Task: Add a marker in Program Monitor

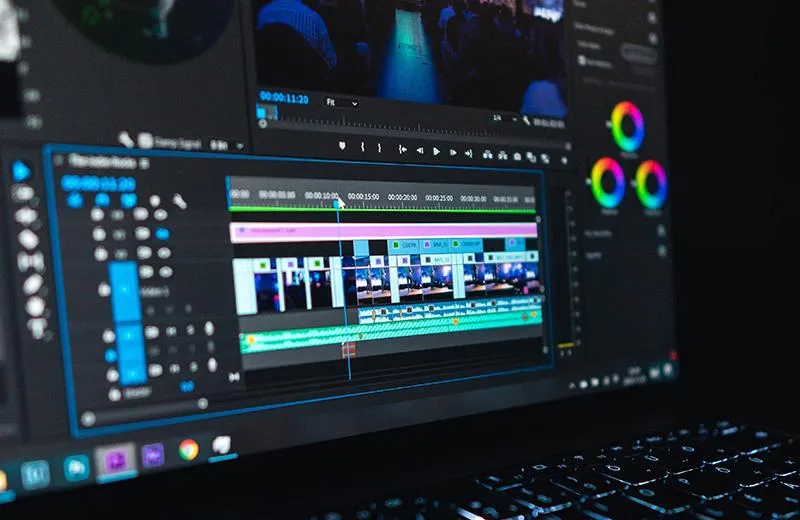Action: (x=342, y=146)
